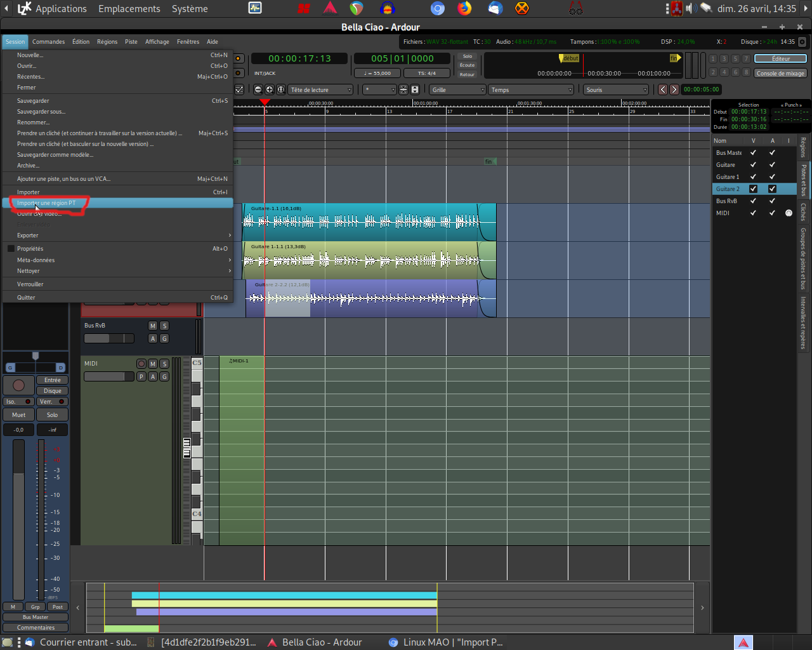Click the MIDI track record-arm button
Image resolution: width=812 pixels, height=650 pixels.
point(141,364)
